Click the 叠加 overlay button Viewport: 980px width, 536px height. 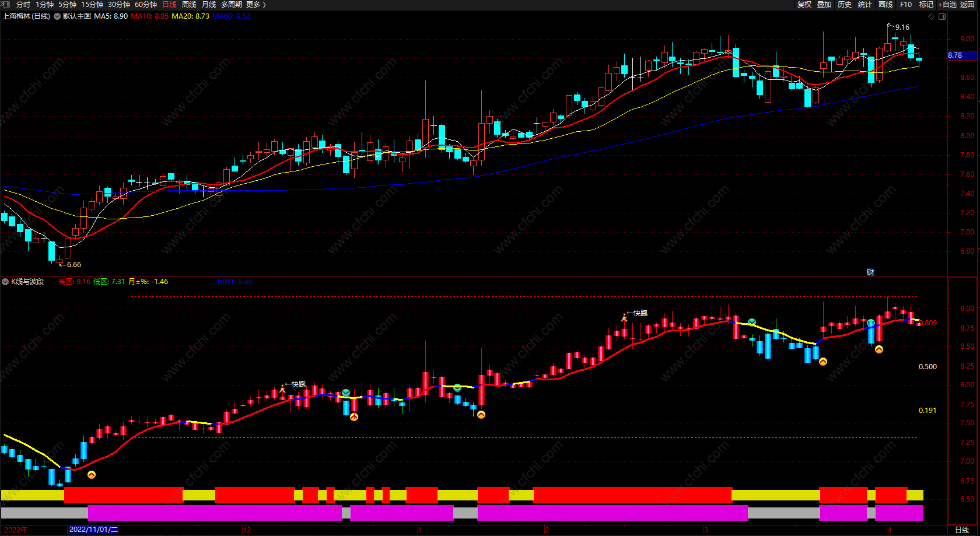pyautogui.click(x=824, y=5)
